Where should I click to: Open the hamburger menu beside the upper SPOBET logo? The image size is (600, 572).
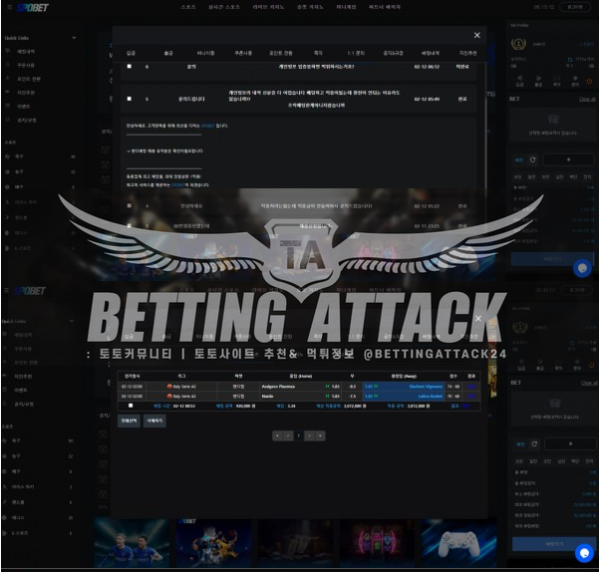click(x=10, y=7)
